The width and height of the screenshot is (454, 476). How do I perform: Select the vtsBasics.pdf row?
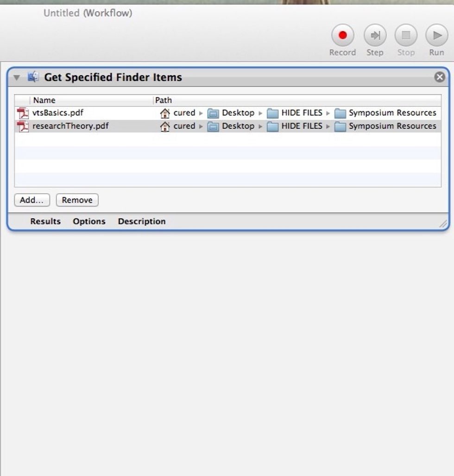point(228,113)
